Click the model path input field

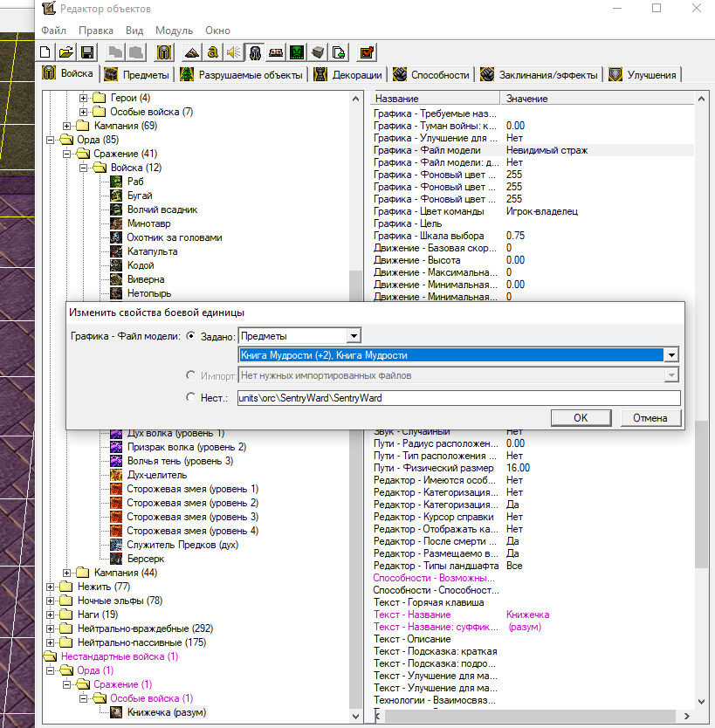[x=458, y=398]
